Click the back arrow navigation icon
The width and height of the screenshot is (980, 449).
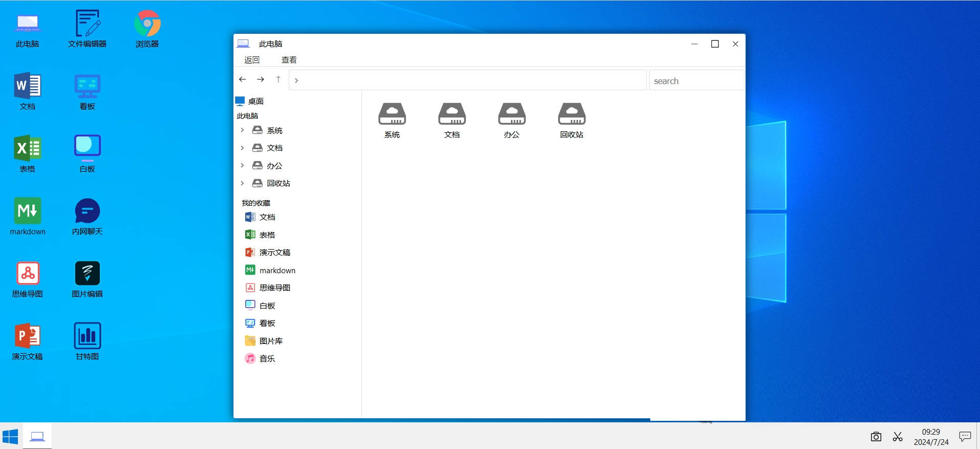(x=243, y=79)
